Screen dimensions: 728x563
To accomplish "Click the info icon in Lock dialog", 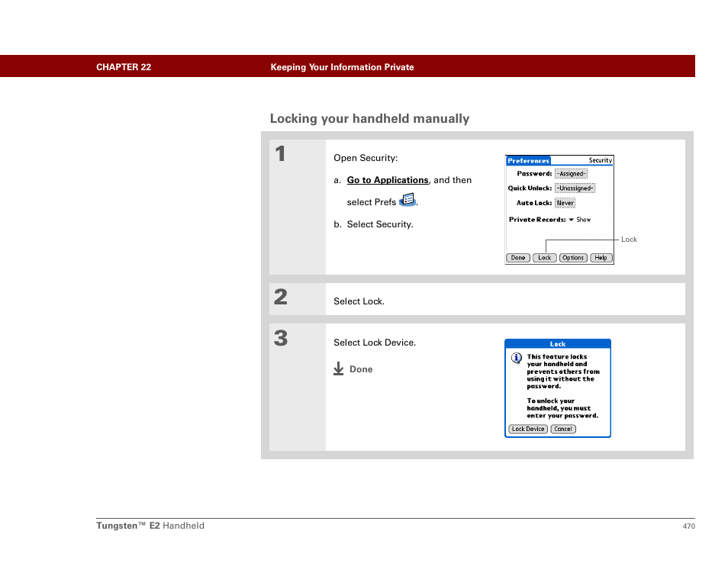I will [517, 358].
